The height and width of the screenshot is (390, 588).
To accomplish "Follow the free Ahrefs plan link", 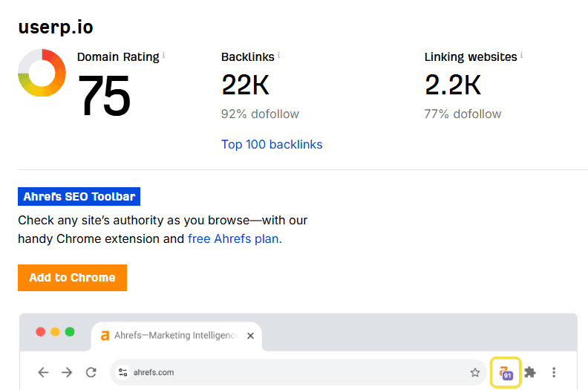I will [234, 239].
